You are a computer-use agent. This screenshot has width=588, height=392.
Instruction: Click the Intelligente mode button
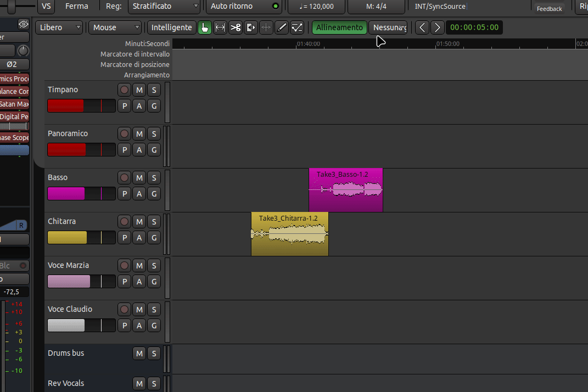(172, 27)
